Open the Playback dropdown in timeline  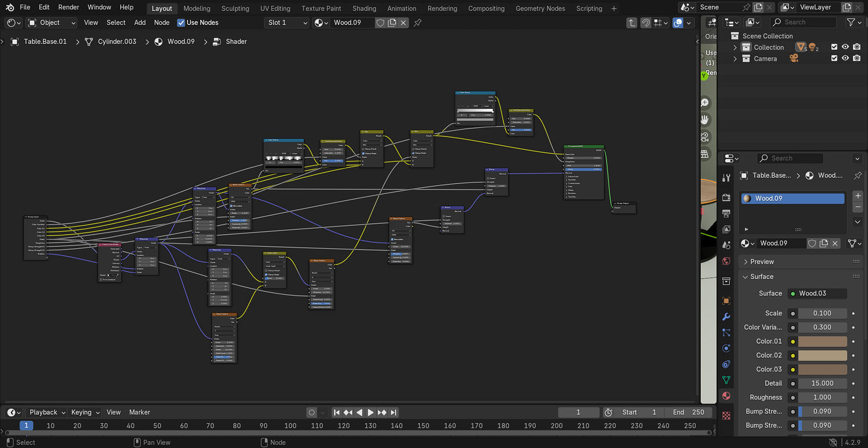(x=47, y=412)
